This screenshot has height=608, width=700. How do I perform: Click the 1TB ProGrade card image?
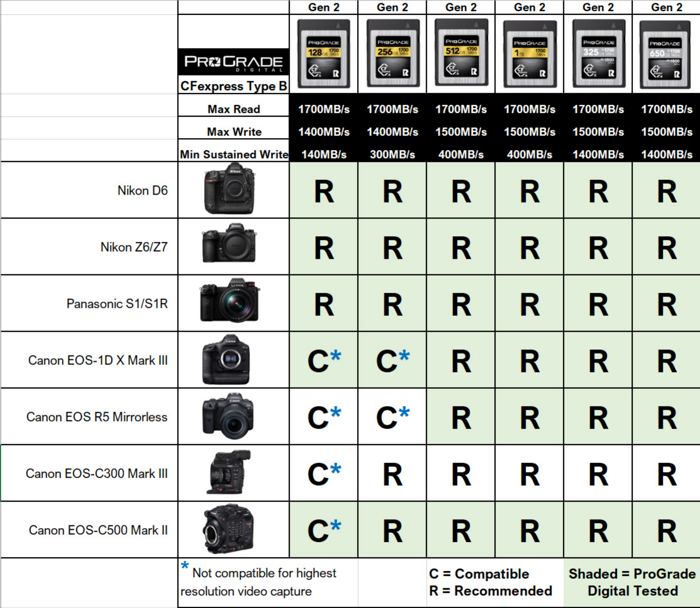pyautogui.click(x=530, y=54)
